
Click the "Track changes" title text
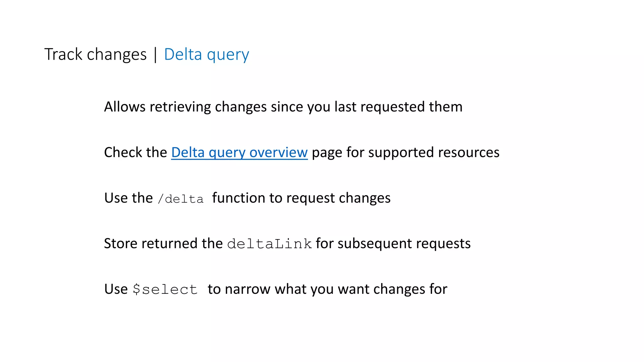tap(95, 55)
